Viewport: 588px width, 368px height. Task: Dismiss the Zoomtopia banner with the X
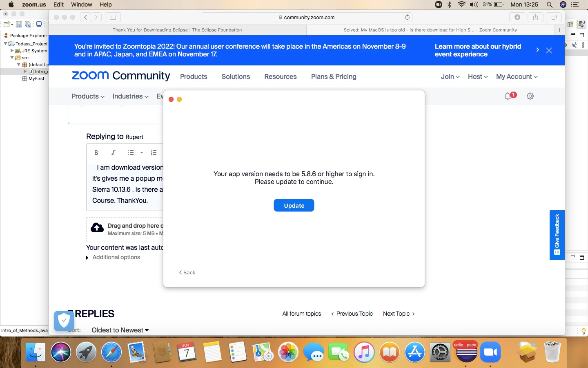pos(549,50)
